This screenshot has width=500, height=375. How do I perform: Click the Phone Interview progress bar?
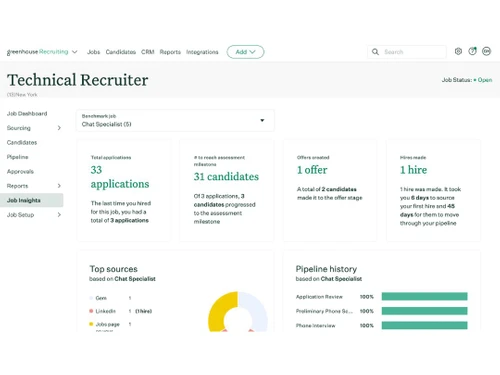point(424,325)
